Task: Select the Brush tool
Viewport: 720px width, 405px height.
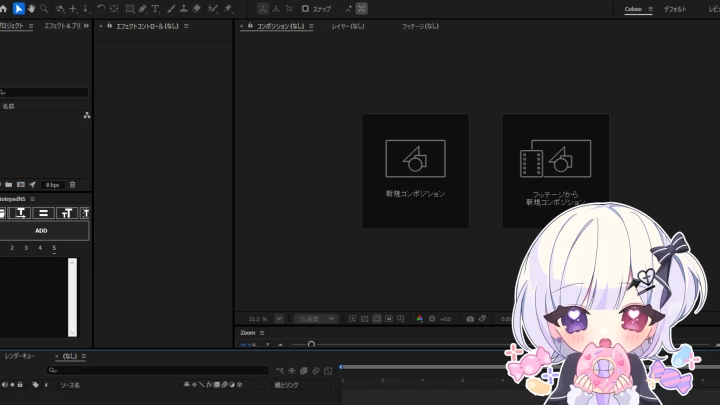Action: point(171,9)
